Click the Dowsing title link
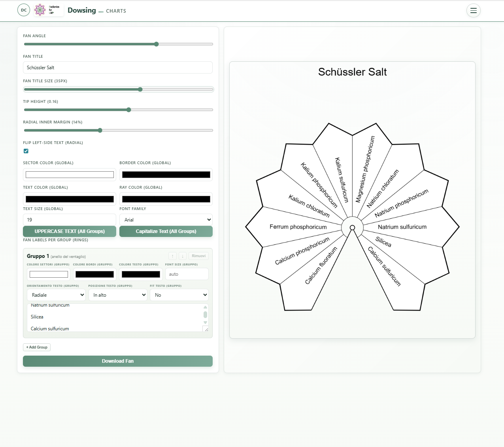This screenshot has width=504, height=447. point(82,10)
